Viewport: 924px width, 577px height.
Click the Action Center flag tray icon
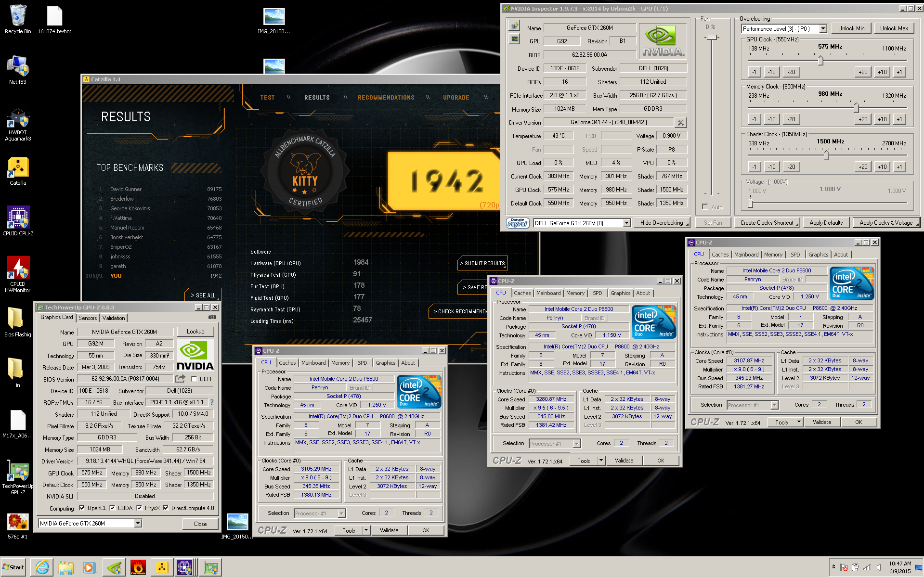click(x=844, y=567)
